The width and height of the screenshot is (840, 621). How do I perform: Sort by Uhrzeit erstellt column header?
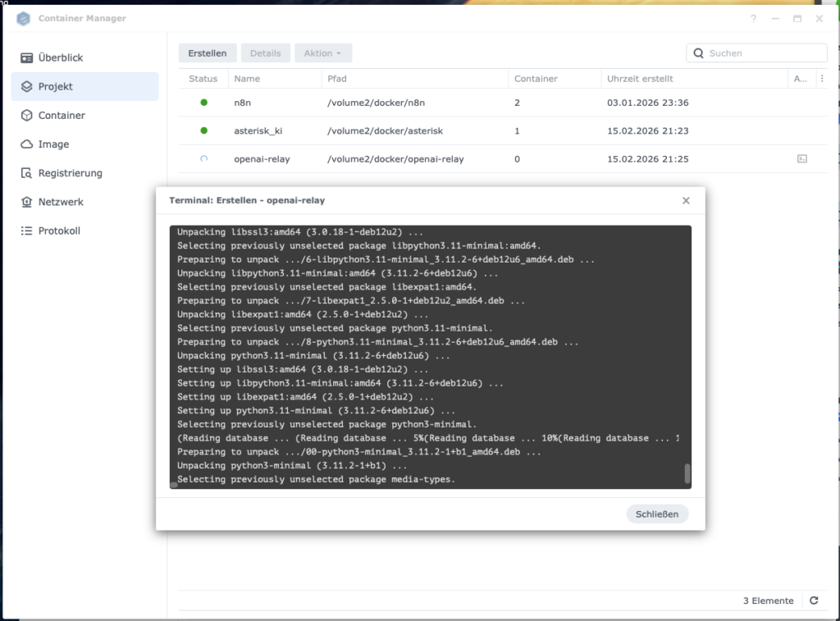(x=640, y=79)
